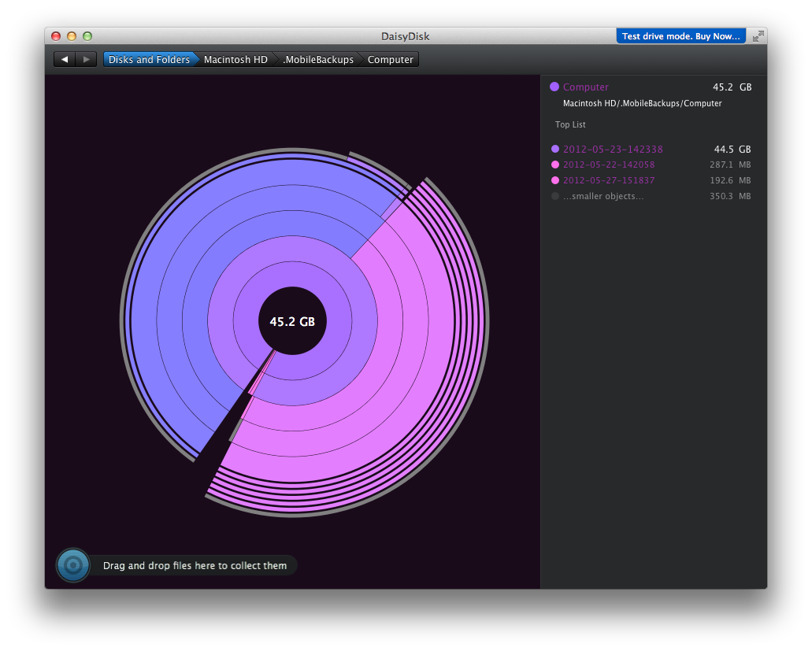Click the pink dot next to 2012-05-27-151837
Screen dimensions: 812x651
555,181
